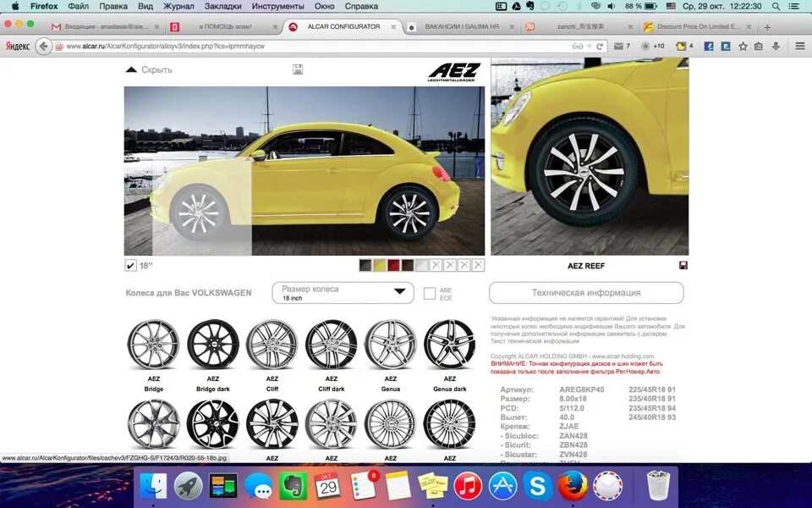This screenshot has height=508, width=812.
Task: Click the AEZ brand logo
Action: [x=454, y=72]
